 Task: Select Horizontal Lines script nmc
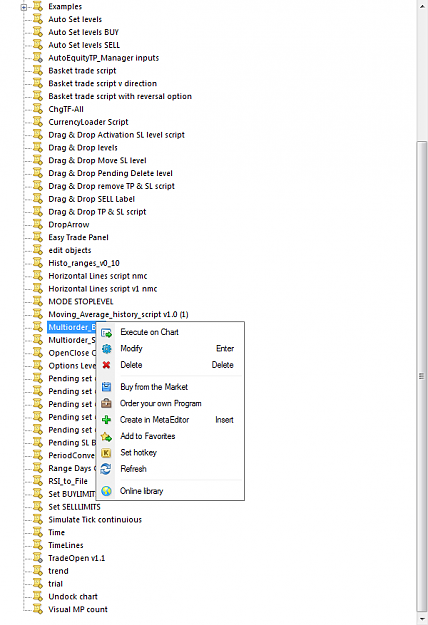98,276
